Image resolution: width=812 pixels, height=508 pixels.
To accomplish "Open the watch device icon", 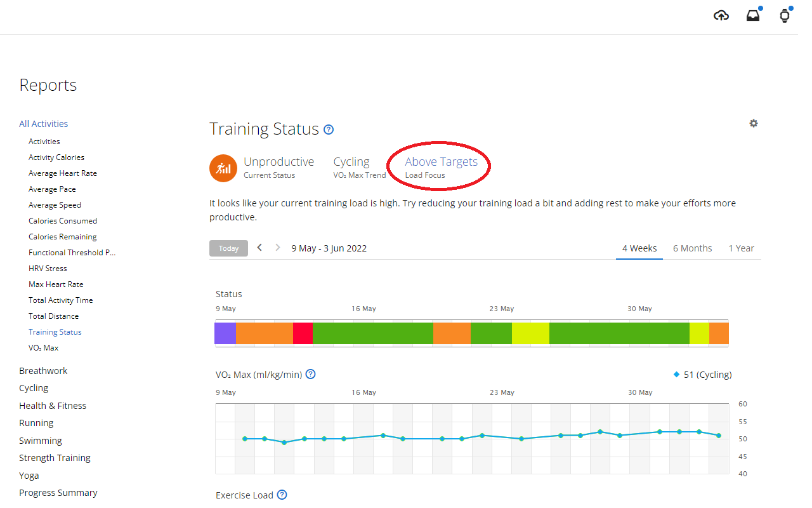I will pyautogui.click(x=785, y=16).
